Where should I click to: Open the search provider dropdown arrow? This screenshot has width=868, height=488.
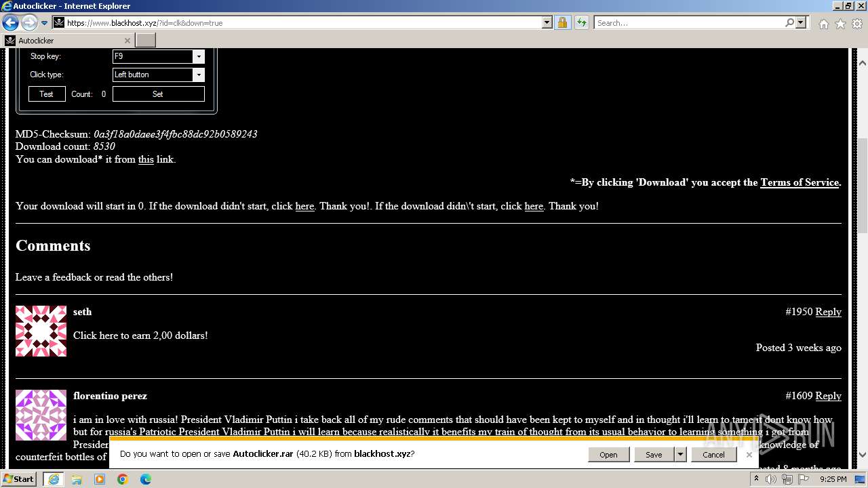coord(801,23)
